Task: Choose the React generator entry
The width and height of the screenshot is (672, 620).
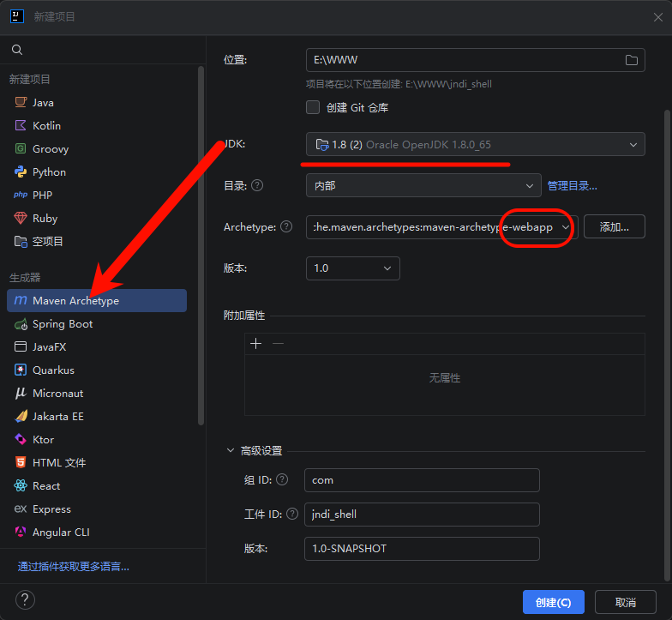Action: [x=97, y=485]
